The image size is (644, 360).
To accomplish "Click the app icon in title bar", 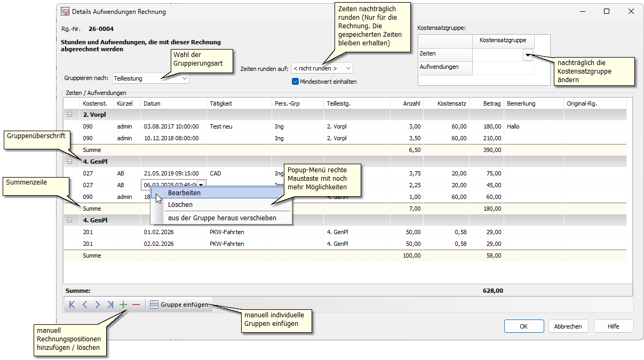I will point(65,11).
